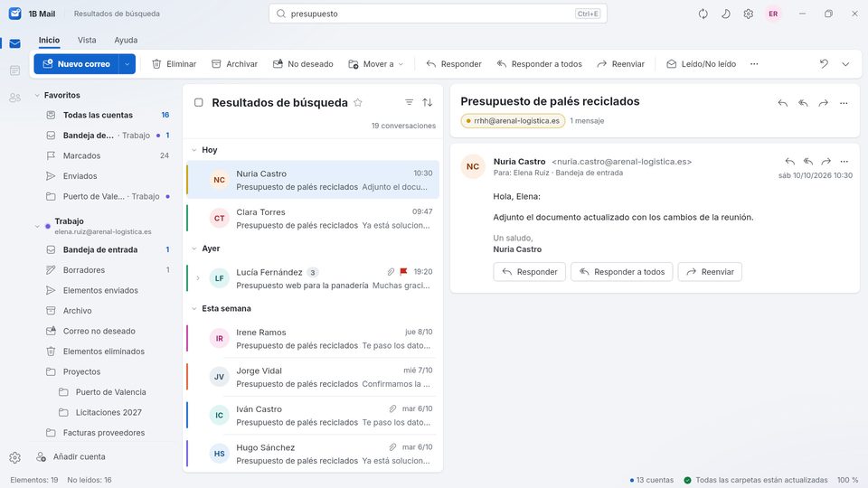Open the Mail view in the left rail
The image size is (868, 488).
15,43
